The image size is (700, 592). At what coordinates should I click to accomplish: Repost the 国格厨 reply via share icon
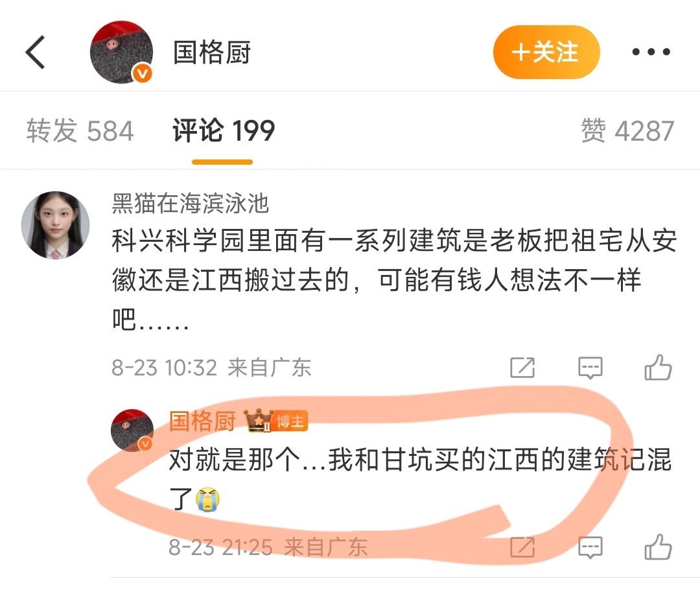click(522, 547)
